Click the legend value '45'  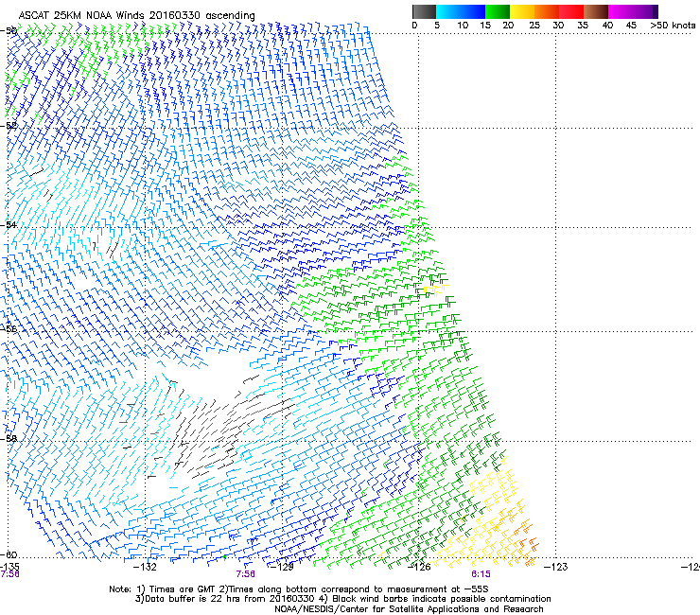(x=631, y=26)
